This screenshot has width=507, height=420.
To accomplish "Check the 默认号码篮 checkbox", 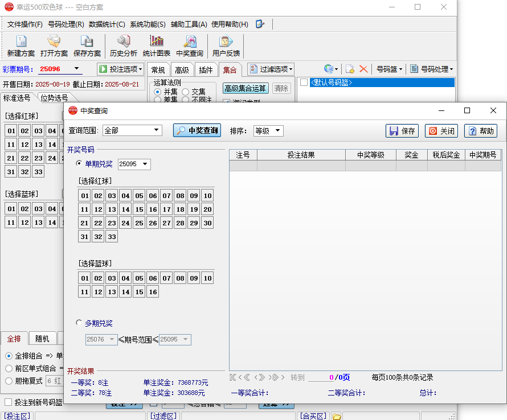I will click(x=304, y=83).
